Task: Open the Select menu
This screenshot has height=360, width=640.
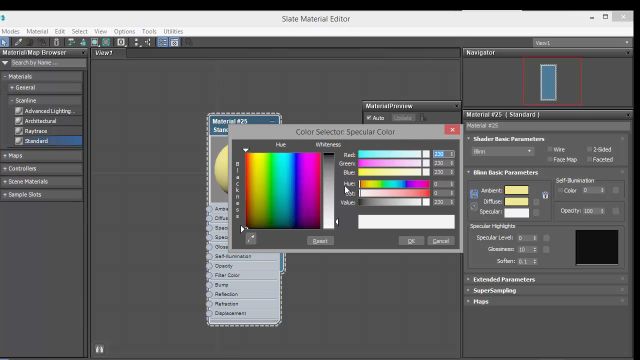Action: [x=80, y=31]
